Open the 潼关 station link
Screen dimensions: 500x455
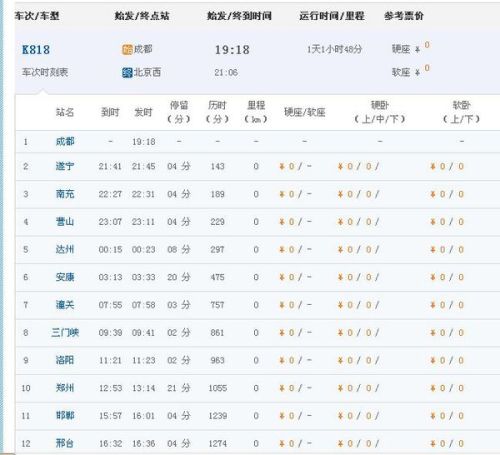point(65,305)
